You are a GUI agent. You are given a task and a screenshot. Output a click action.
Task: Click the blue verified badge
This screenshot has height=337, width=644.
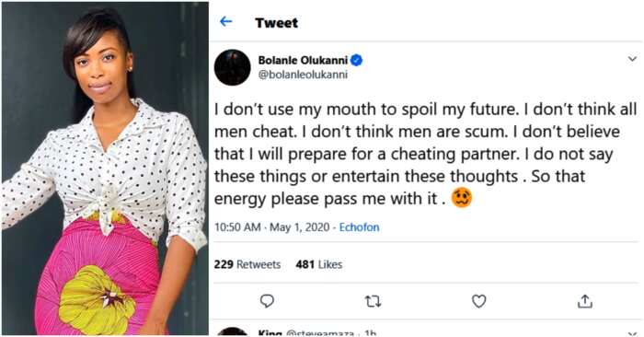click(x=357, y=61)
